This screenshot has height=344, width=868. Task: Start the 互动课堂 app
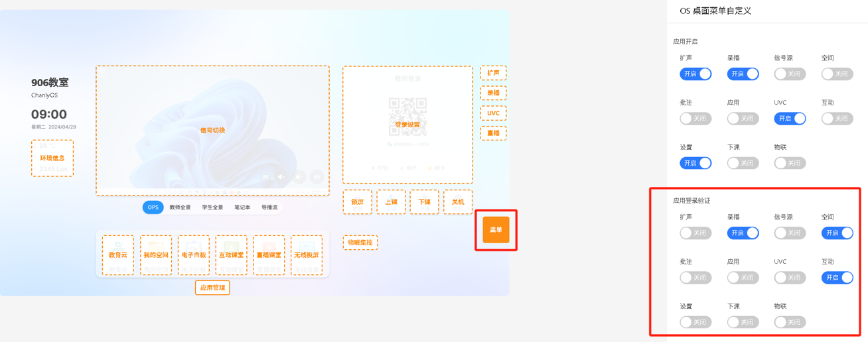click(x=231, y=255)
